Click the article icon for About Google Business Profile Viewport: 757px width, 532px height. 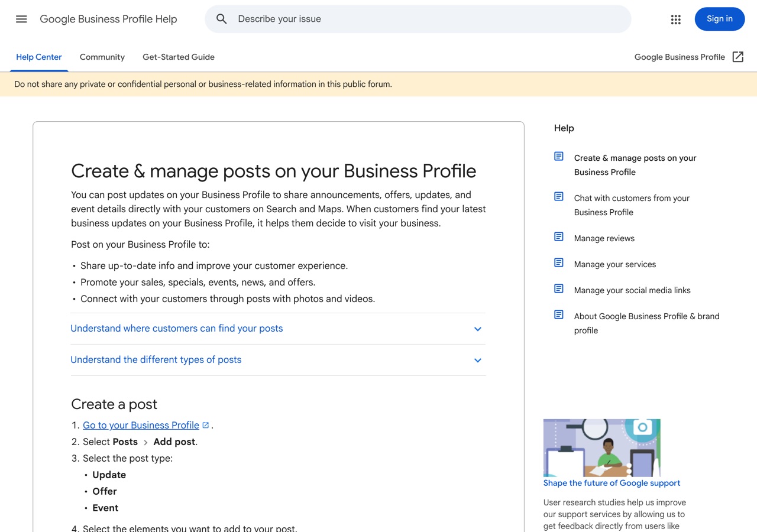559,314
